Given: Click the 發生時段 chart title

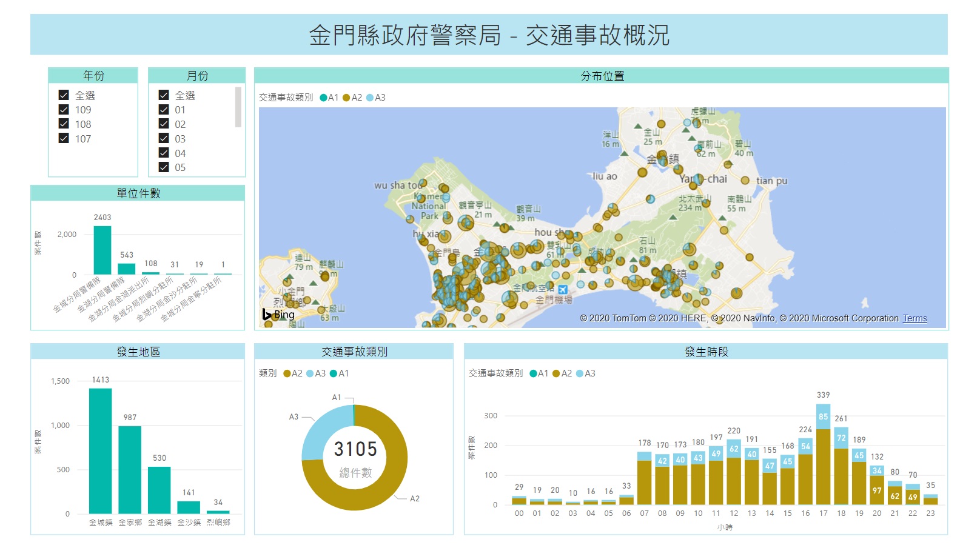Looking at the screenshot, I should (x=706, y=352).
